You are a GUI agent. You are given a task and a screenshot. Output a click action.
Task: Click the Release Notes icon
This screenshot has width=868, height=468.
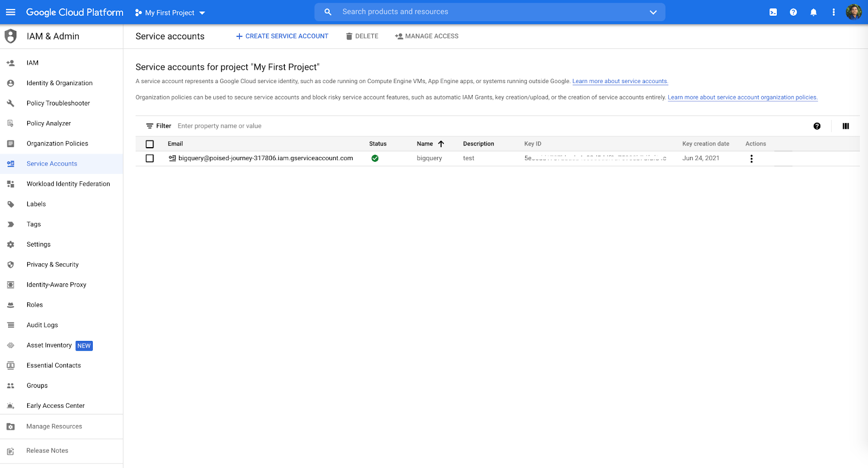point(10,451)
